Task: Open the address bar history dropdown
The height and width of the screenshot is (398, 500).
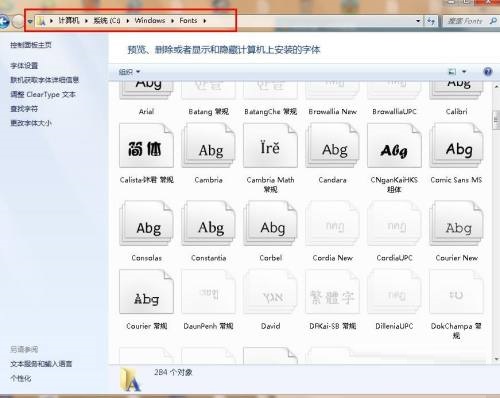Action: [x=418, y=21]
